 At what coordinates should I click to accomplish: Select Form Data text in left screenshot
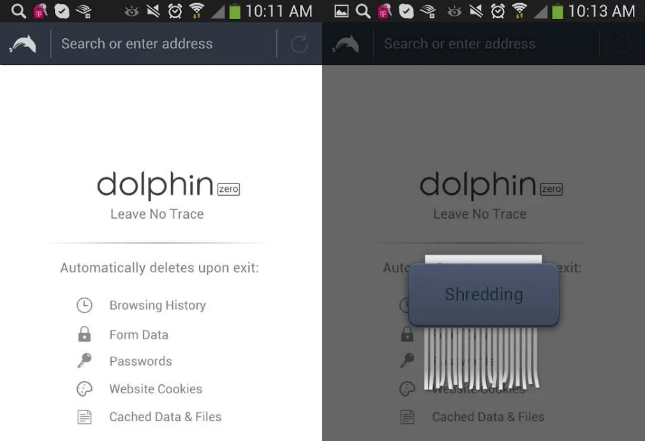coord(139,334)
